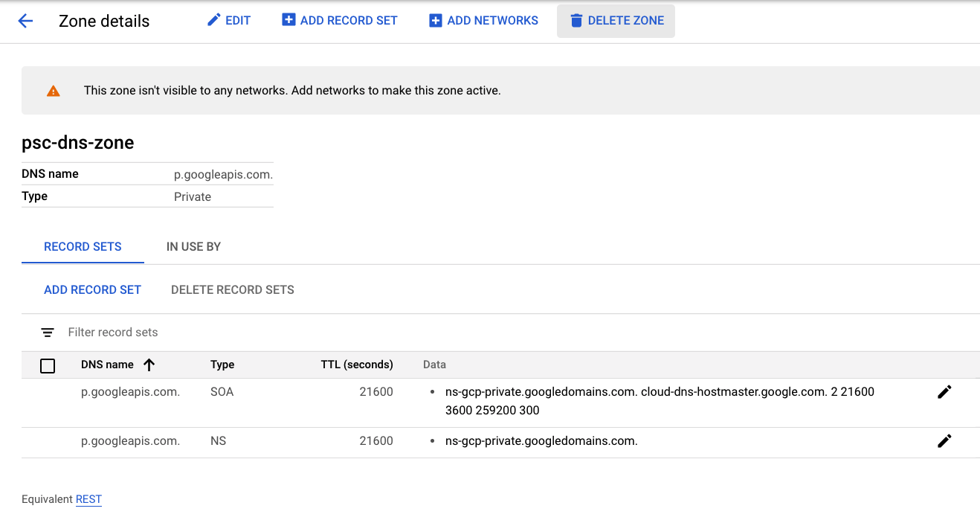Click the DELETE ZONE trash button
Viewport: 980px width, 523px height.
click(x=616, y=21)
